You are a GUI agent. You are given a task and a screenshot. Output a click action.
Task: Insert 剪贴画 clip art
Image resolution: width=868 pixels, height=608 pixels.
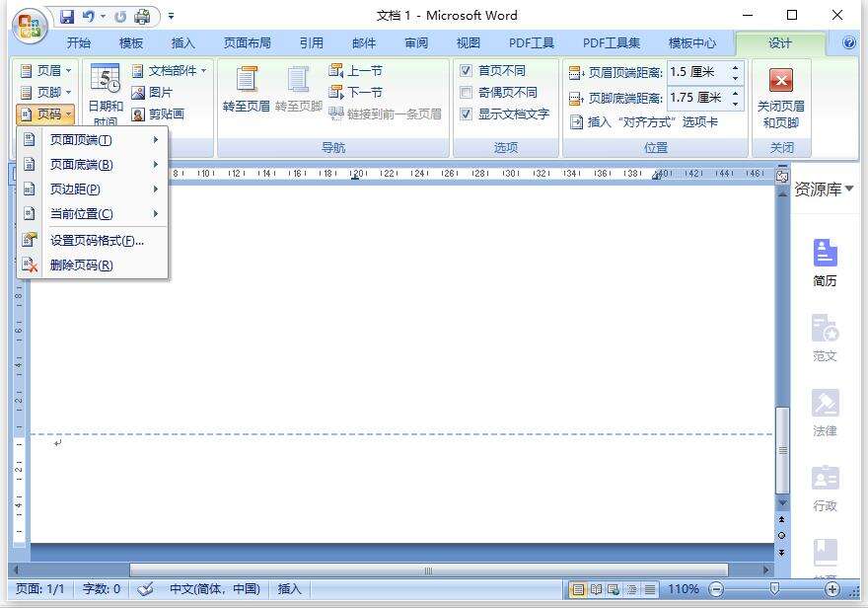158,114
